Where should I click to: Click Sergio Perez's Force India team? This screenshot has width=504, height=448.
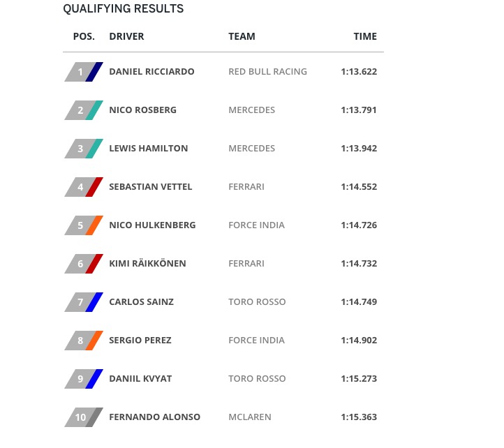tap(256, 341)
